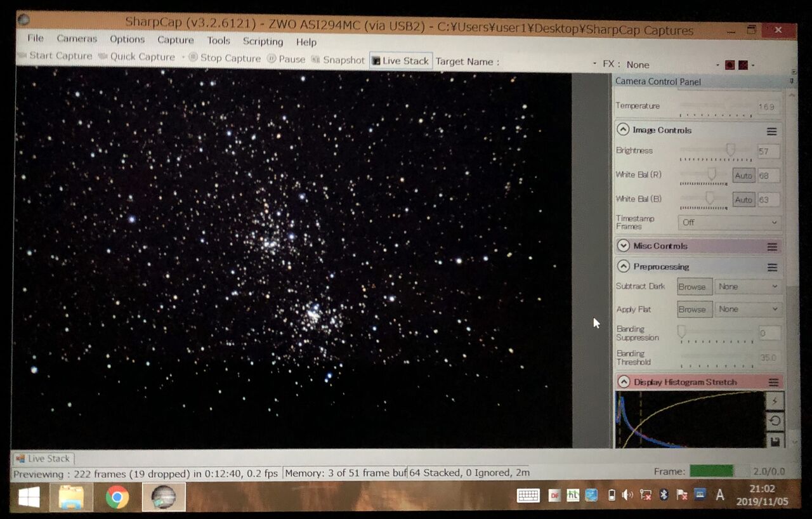This screenshot has height=519, width=812.
Task: Open the on-screen keyboard tray icon
Action: coord(528,496)
